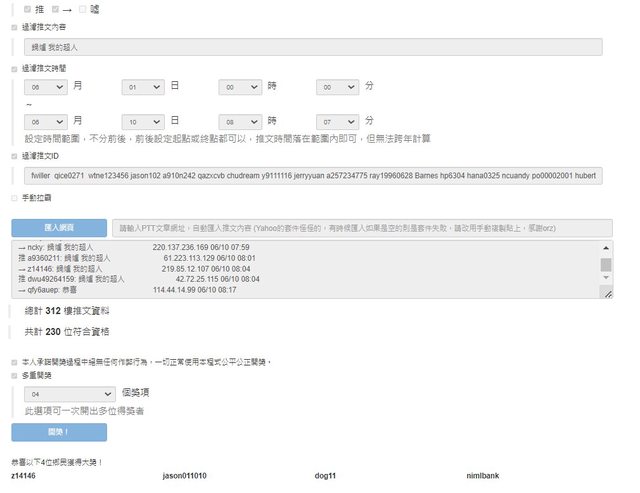This screenshot has width=640, height=493.
Task: Toggle the 多重開獎 checkbox
Action: 14,375
